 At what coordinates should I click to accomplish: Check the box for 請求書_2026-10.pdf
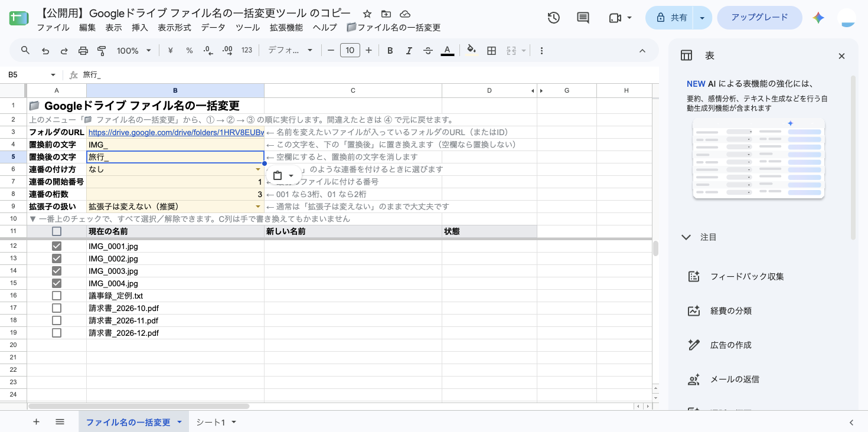click(x=57, y=308)
